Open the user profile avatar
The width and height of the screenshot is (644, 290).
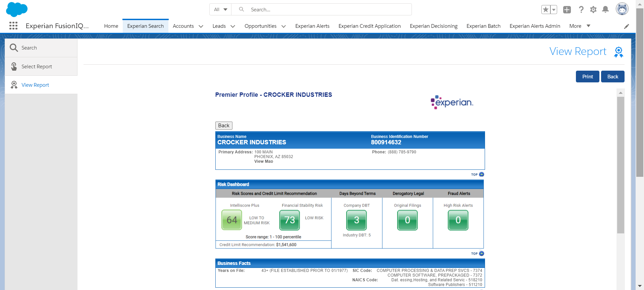[622, 9]
